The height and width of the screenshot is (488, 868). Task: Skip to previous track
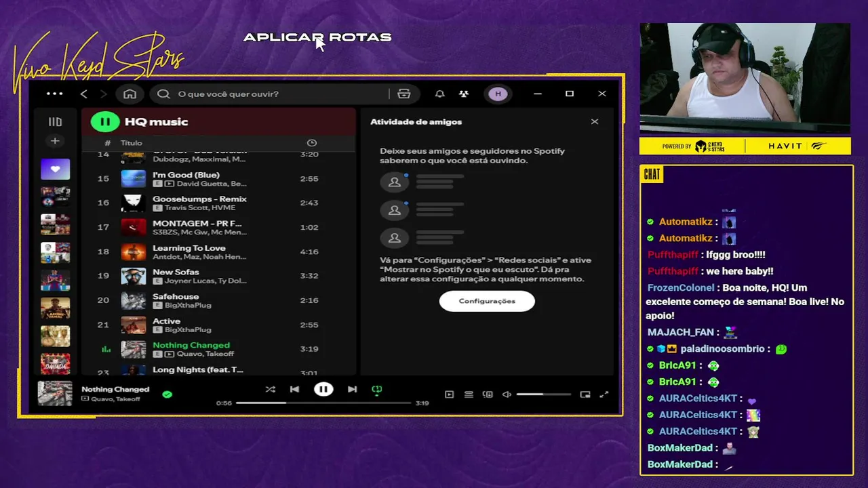(x=294, y=389)
